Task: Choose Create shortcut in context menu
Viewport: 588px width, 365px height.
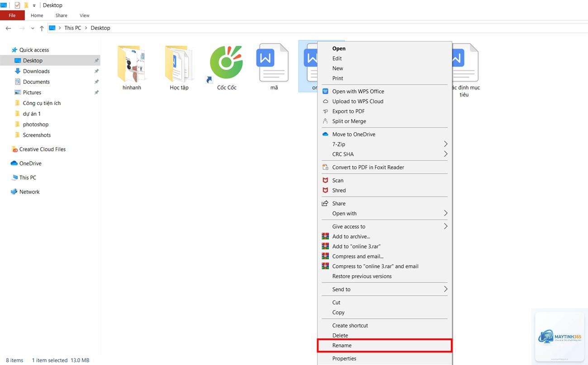Action: tap(384, 326)
